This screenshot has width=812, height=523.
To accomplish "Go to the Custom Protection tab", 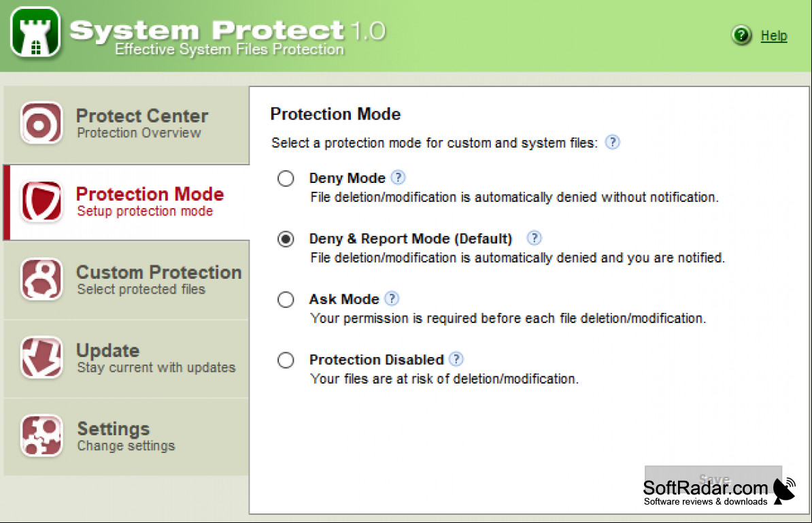I will tap(126, 280).
